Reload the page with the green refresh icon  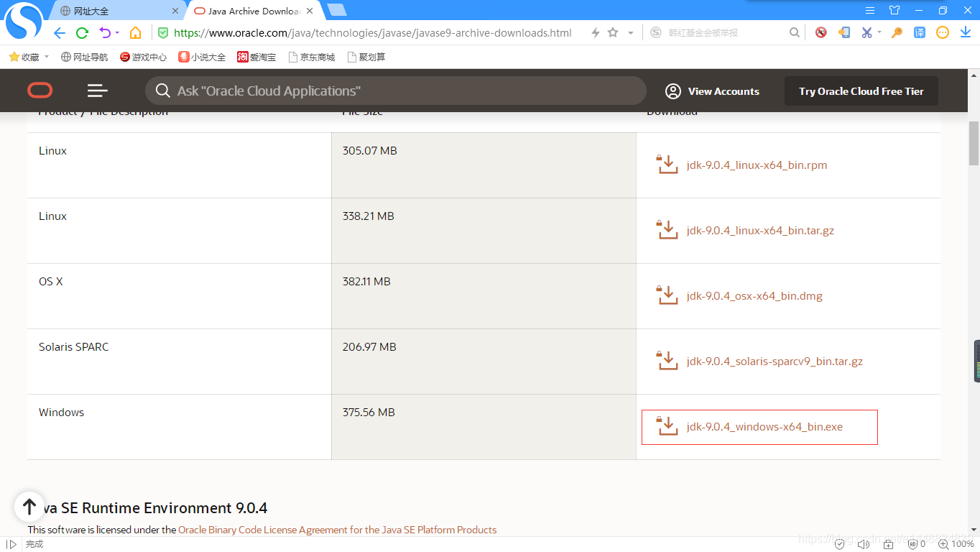(x=82, y=33)
